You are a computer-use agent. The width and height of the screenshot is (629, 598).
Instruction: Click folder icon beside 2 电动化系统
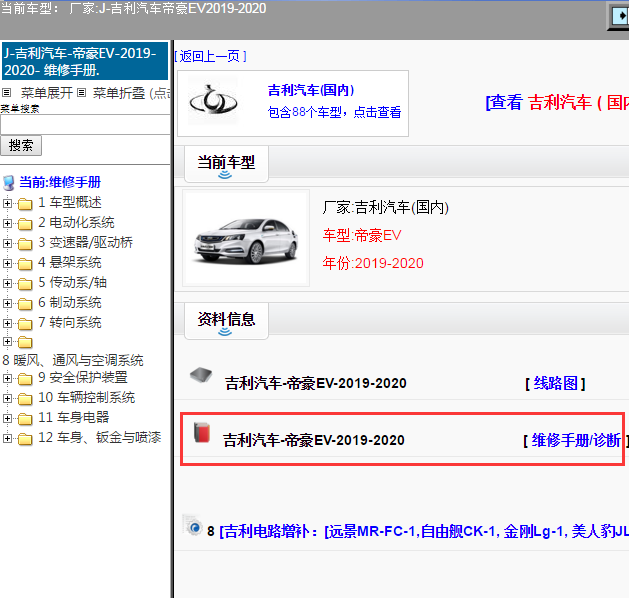pyautogui.click(x=25, y=223)
